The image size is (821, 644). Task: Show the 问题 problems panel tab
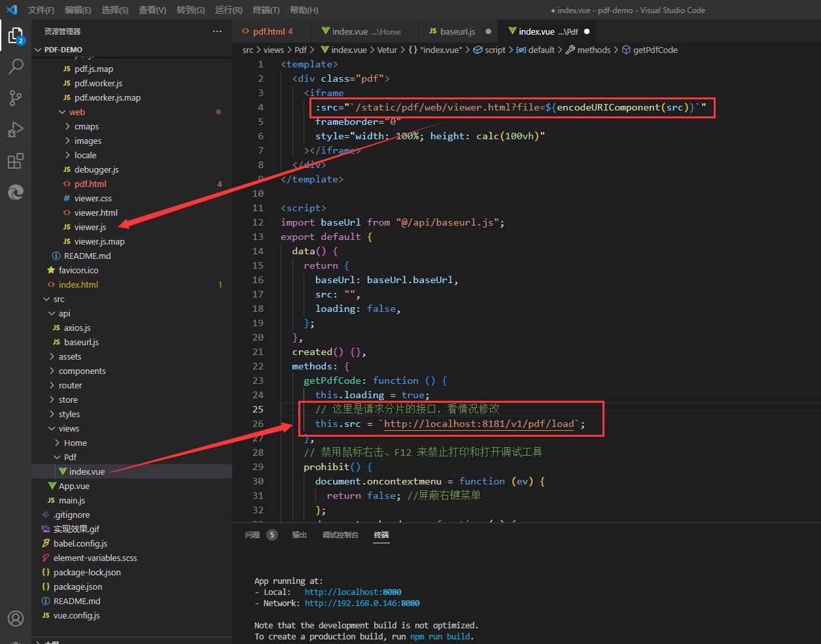253,535
